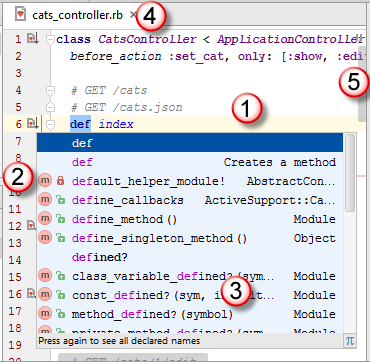The image size is (370, 362).
Task: Collapse the class CatsController fold marker
Action: [x=50, y=40]
